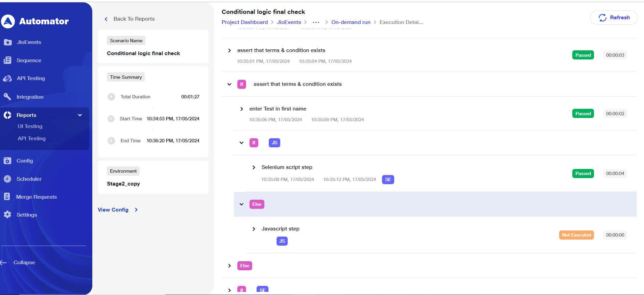Open the JioEvents breadcrumb link
The width and height of the screenshot is (644, 295).
point(289,22)
